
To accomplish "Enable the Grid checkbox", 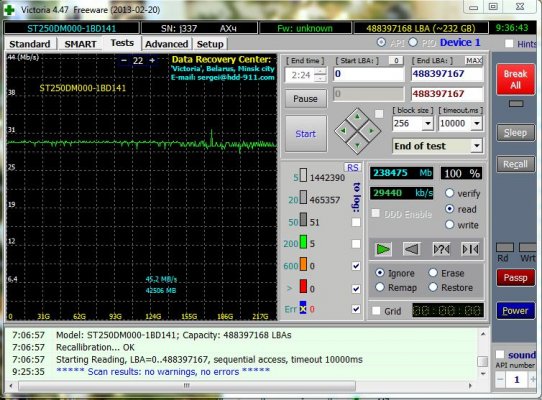I will (x=376, y=310).
